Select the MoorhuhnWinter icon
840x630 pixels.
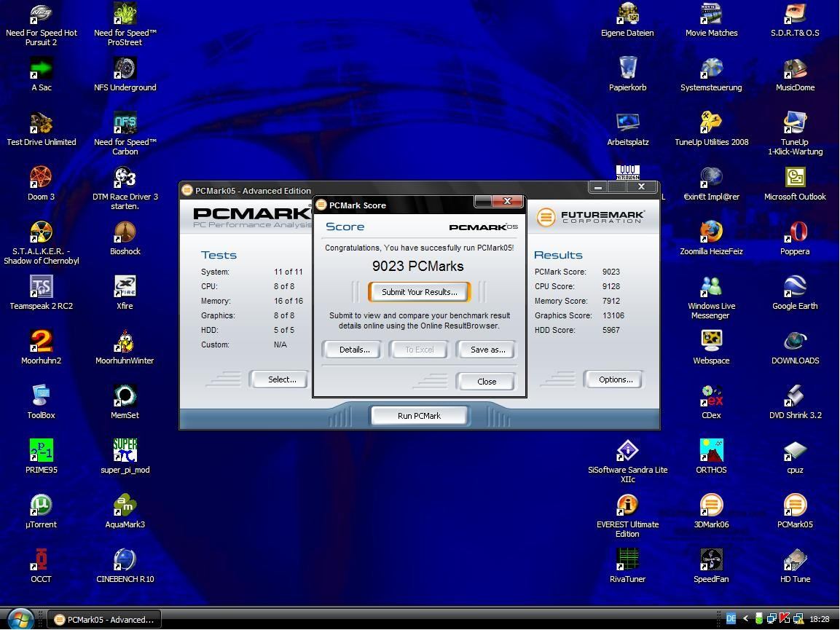point(125,342)
